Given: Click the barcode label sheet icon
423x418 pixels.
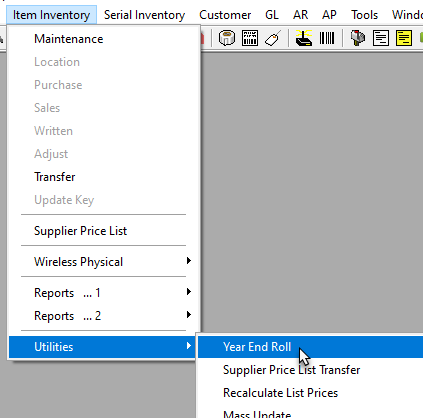Looking at the screenshot, I should [250, 38].
